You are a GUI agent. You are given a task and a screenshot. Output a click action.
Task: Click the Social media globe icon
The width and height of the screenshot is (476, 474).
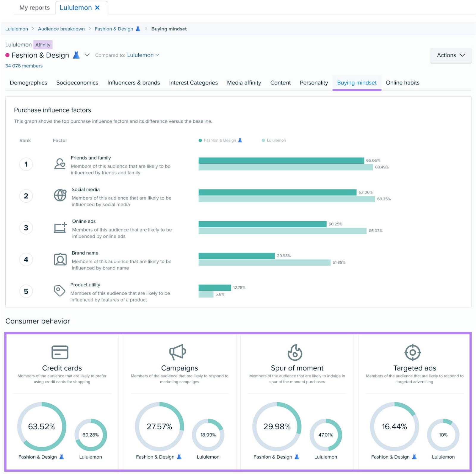tap(60, 195)
